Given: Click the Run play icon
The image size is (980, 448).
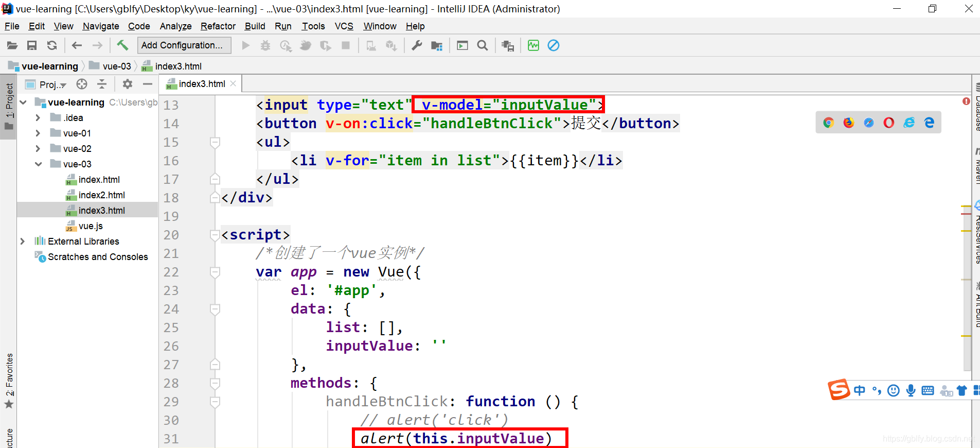Looking at the screenshot, I should click(246, 46).
